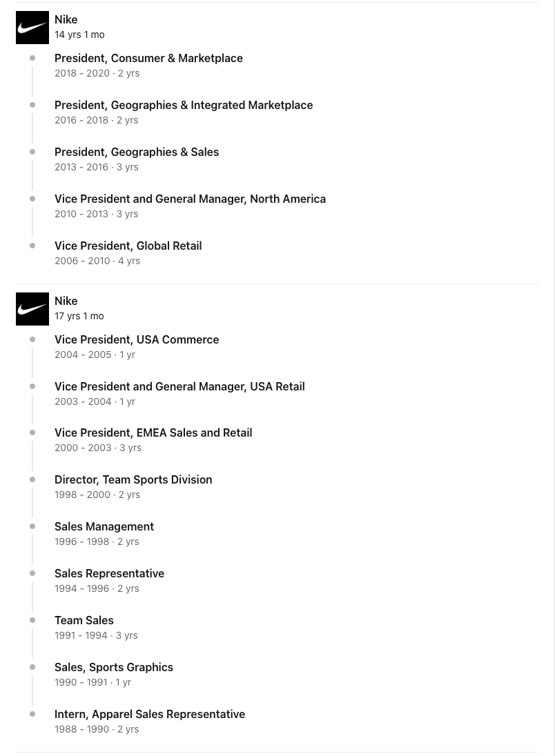Screen dimensions: 555x756
Task: Click Vice President, Global Retail entry
Action: [x=128, y=246]
